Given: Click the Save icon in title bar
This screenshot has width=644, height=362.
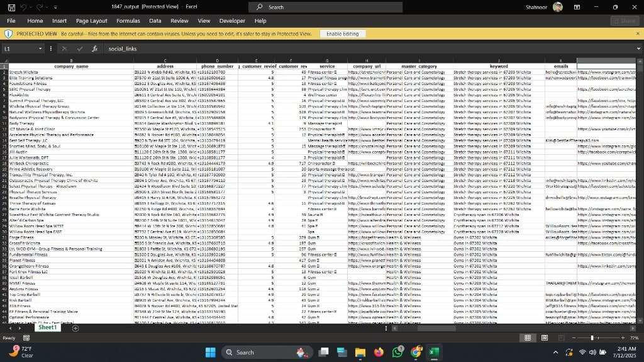Looking at the screenshot, I should pos(11,7).
